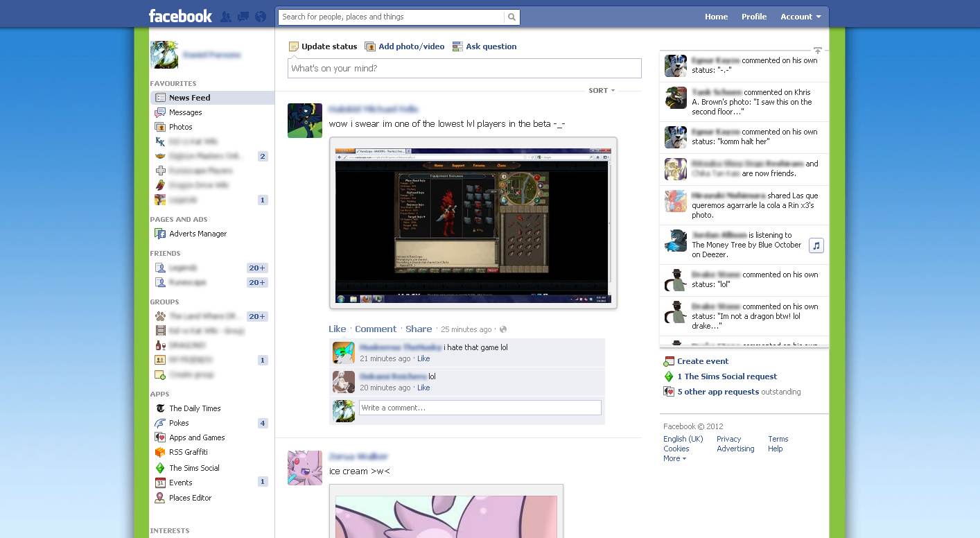Click the Adverts Manager icon

(160, 234)
